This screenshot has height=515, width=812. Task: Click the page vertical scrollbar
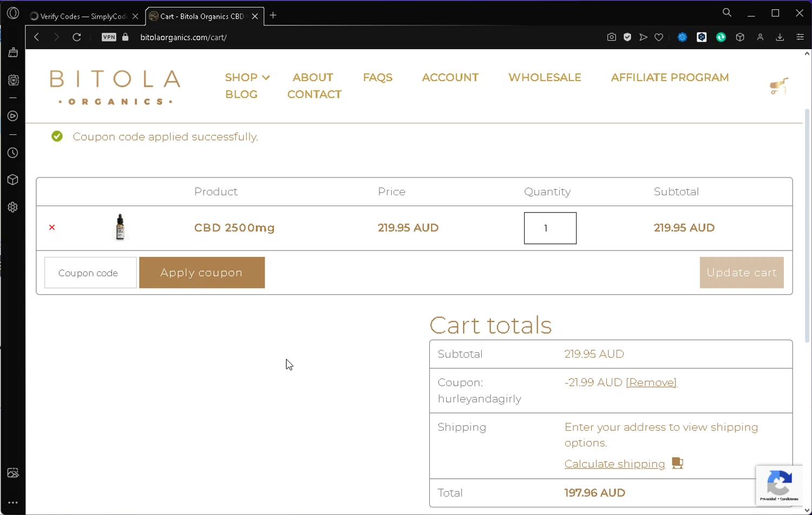(x=807, y=226)
